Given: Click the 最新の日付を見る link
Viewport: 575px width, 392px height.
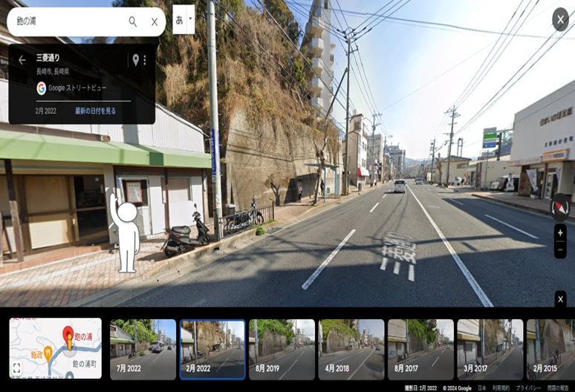Looking at the screenshot, I should 95,111.
